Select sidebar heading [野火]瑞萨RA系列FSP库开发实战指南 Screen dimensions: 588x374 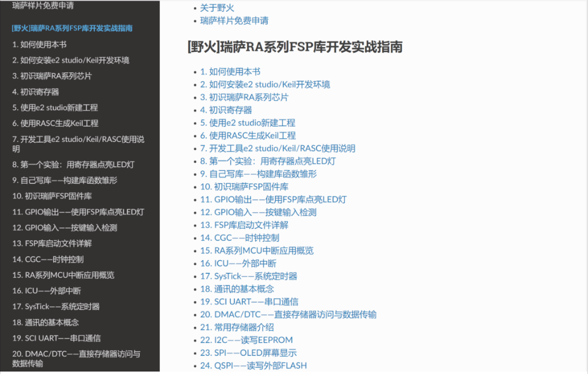(x=72, y=28)
